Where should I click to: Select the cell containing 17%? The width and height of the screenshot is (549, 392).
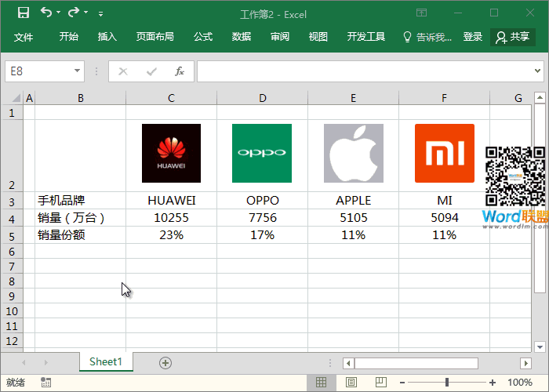coord(262,235)
